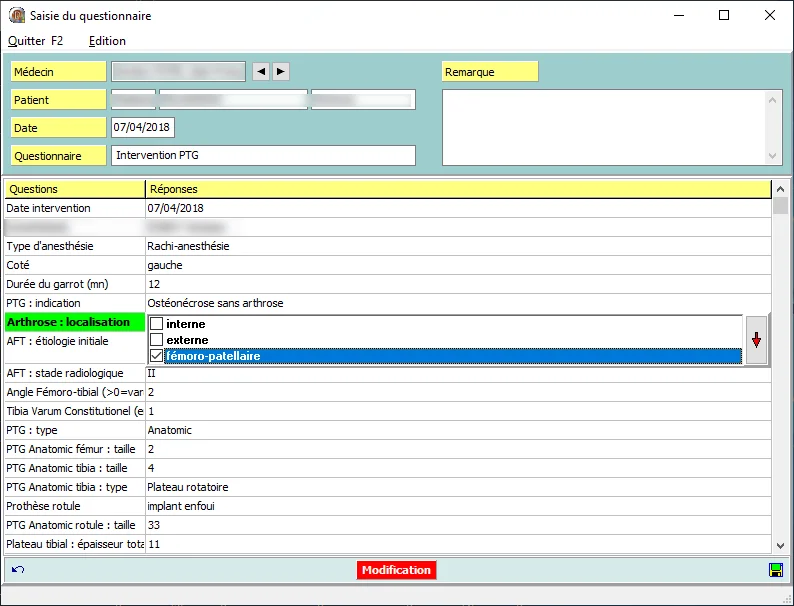This screenshot has width=794, height=606.
Task: Click the yellow 'Patient' label
Action: [x=58, y=100]
